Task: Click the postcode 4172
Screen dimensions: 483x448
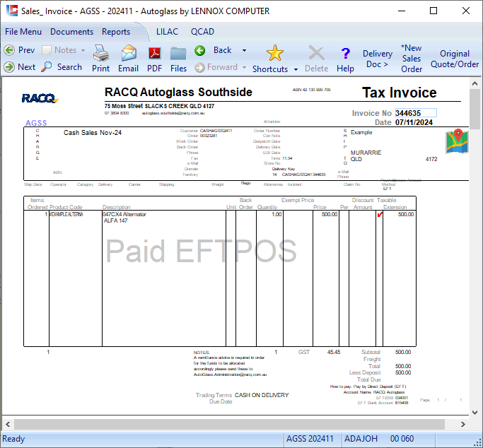Action: coord(431,159)
